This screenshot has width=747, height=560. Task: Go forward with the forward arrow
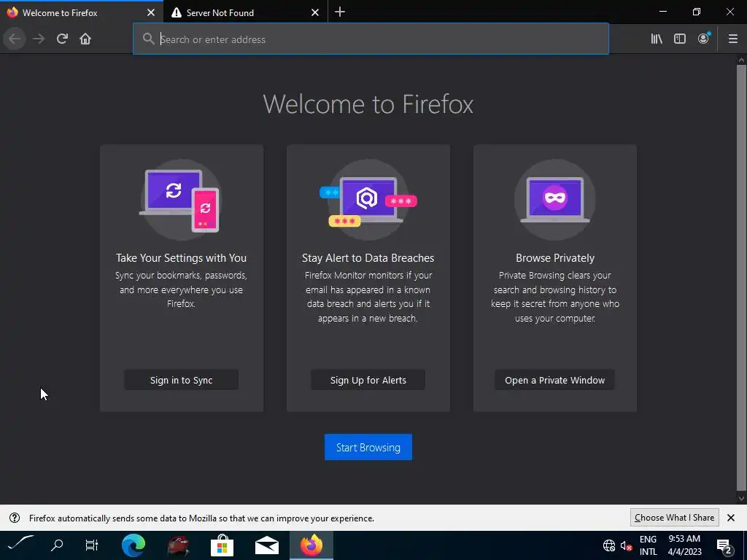point(39,39)
